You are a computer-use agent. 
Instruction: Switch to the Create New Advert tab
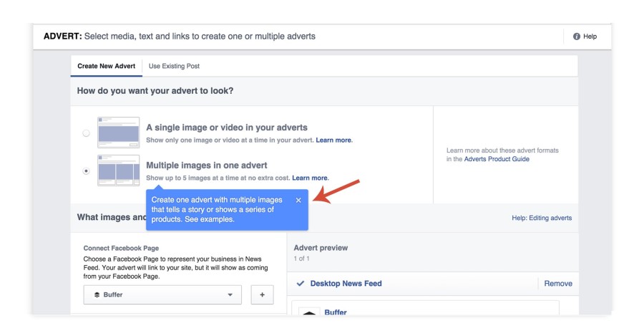(x=106, y=66)
